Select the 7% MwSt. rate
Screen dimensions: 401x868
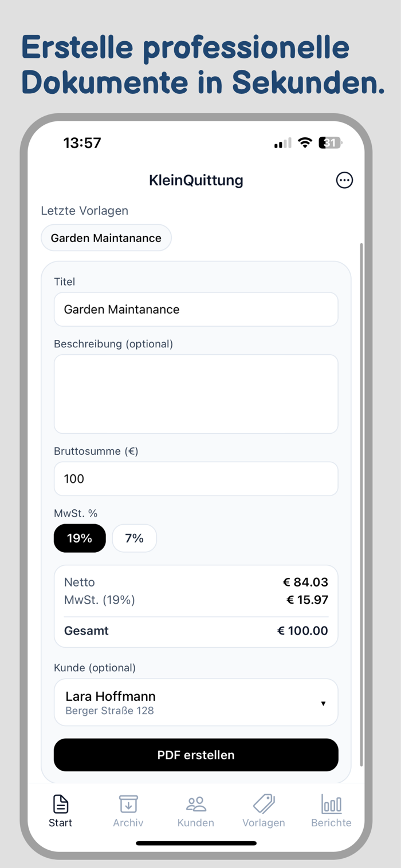pos(134,538)
